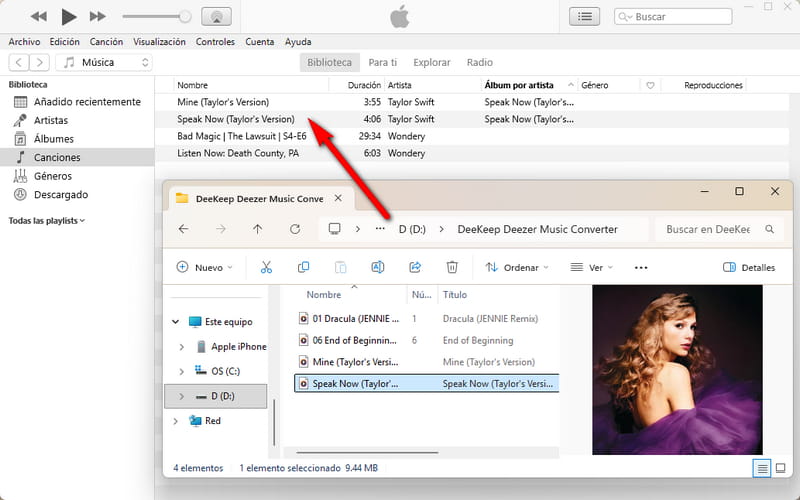Select Álbumes in the iTunes sidebar
This screenshot has width=800, height=500.
click(x=77, y=139)
